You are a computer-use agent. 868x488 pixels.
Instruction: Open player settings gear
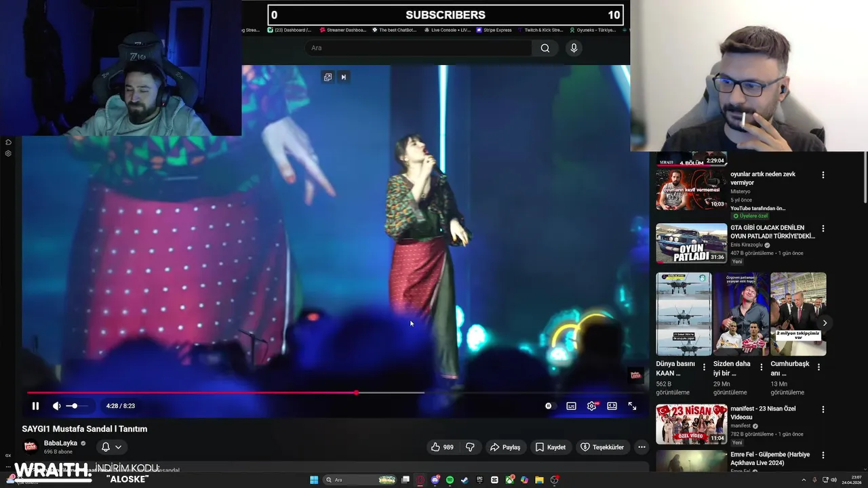[x=592, y=406]
